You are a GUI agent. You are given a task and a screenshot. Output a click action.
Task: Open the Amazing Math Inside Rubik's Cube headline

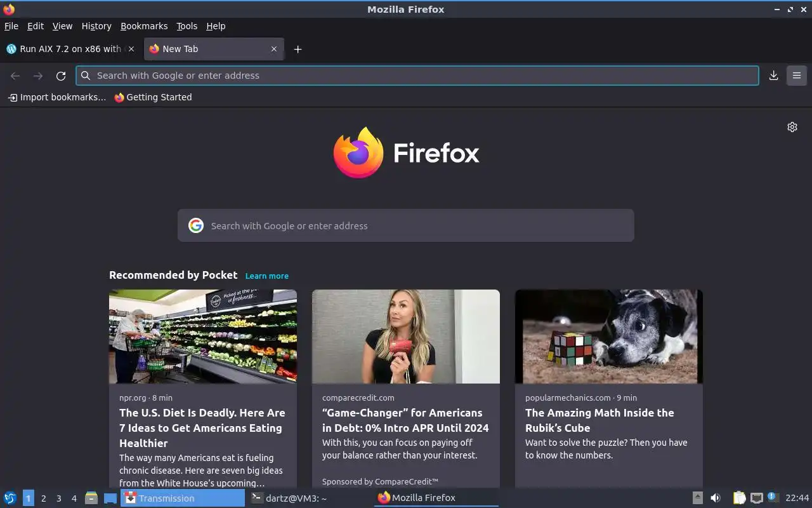tap(599, 420)
